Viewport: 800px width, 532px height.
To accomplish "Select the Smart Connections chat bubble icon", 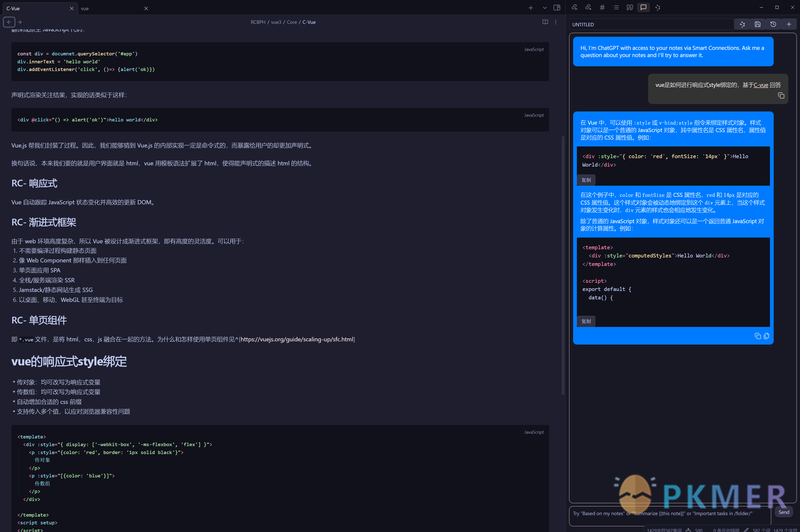I will point(643,7).
